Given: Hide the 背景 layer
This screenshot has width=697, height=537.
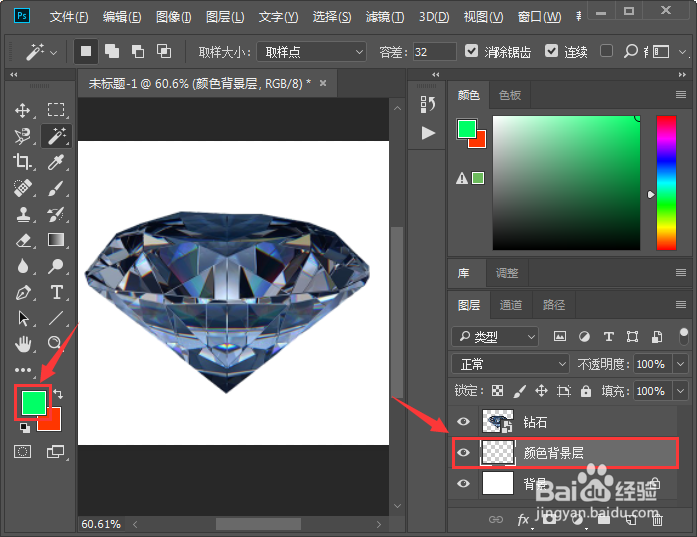Looking at the screenshot, I should (x=463, y=483).
